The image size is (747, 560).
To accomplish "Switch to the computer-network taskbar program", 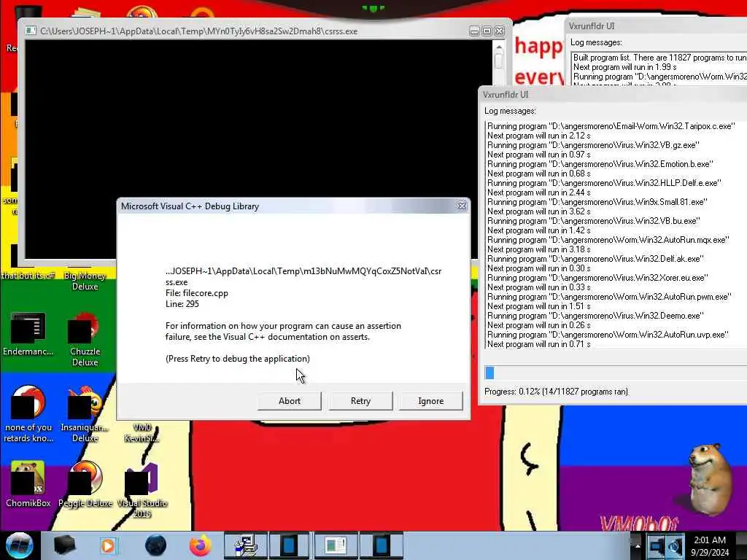I will tap(247, 545).
